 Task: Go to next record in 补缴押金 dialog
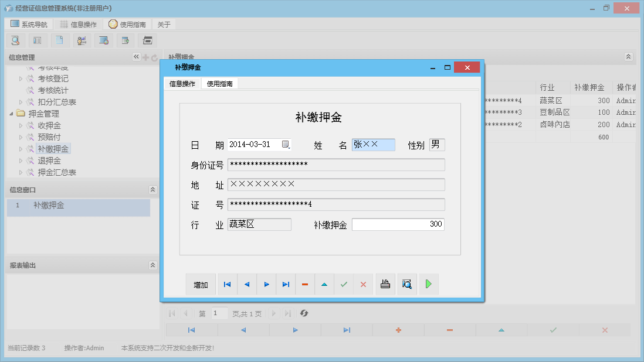(266, 285)
